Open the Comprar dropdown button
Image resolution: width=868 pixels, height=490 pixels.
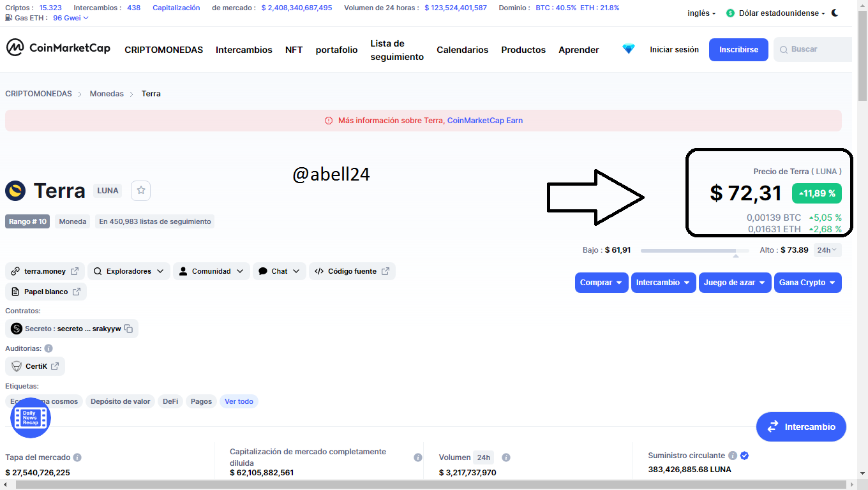(602, 283)
